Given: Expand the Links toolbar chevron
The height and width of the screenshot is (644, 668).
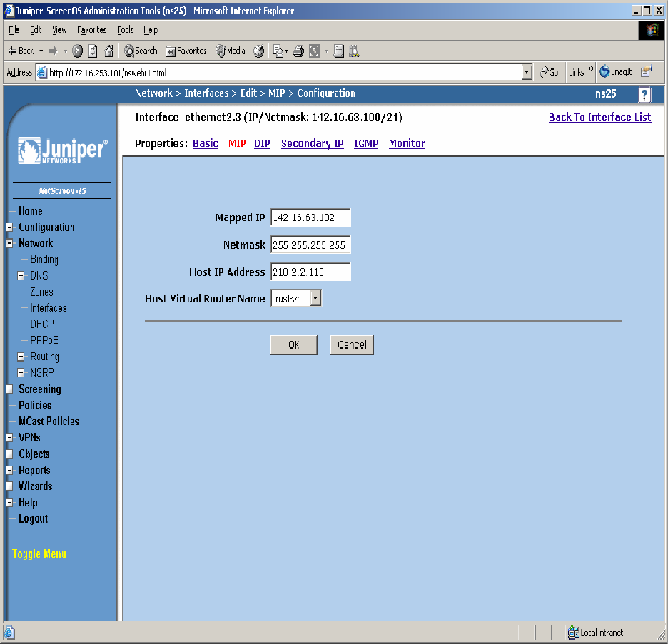Looking at the screenshot, I should 591,68.
